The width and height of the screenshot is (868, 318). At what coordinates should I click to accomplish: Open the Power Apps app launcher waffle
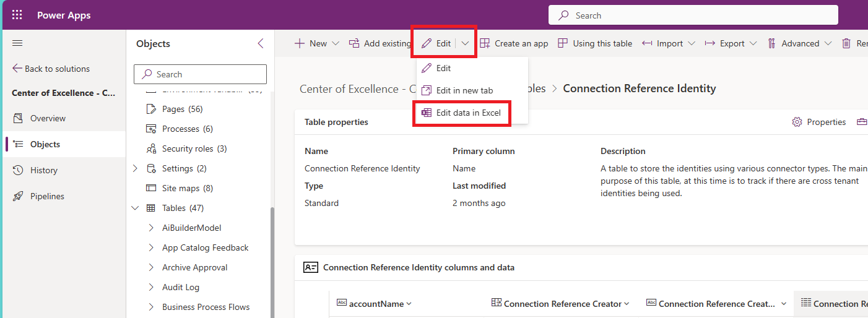pyautogui.click(x=17, y=15)
